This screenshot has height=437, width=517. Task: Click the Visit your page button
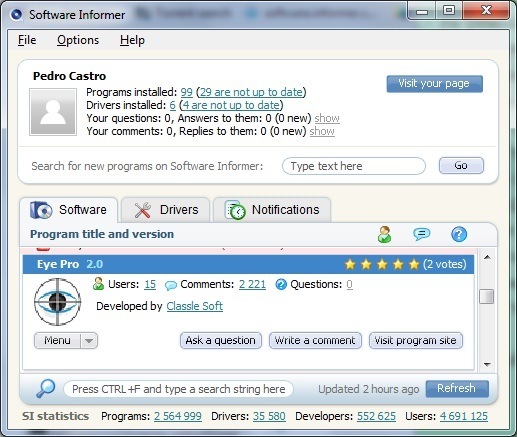(434, 84)
